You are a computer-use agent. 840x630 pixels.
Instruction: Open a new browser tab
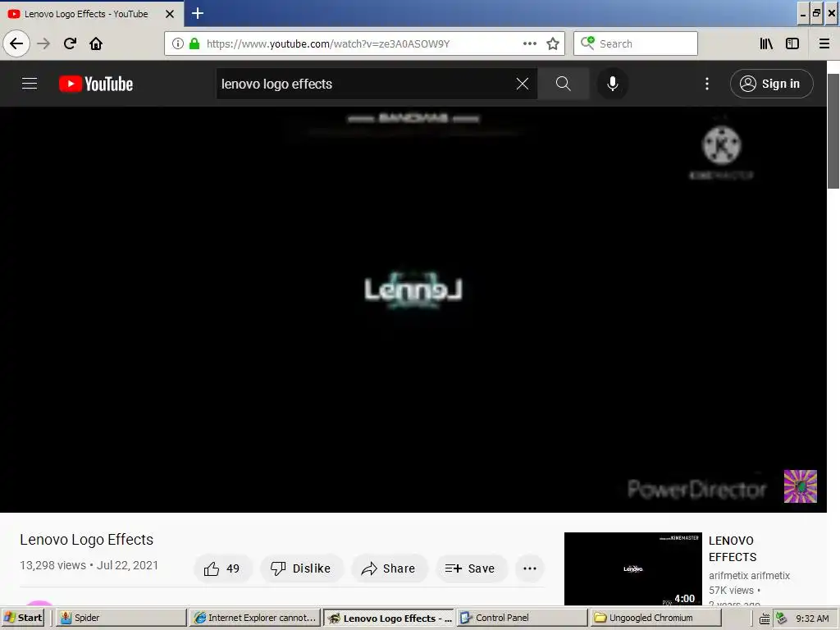198,13
